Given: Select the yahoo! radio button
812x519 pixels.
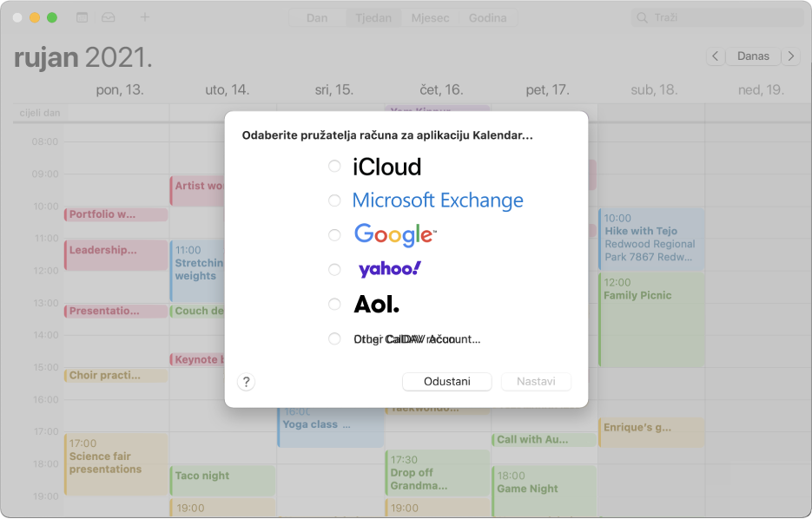Looking at the screenshot, I should [x=334, y=270].
